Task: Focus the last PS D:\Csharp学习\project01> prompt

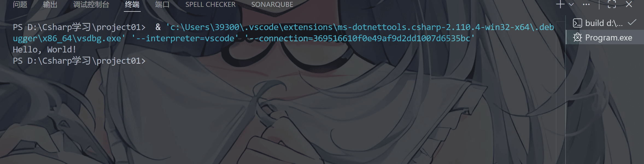Action: coord(79,61)
